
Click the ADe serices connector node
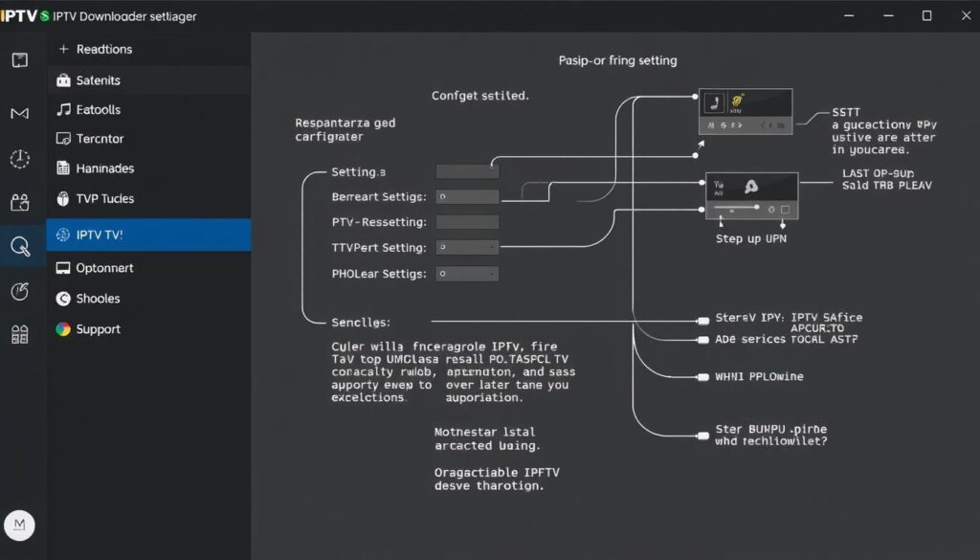pos(703,340)
